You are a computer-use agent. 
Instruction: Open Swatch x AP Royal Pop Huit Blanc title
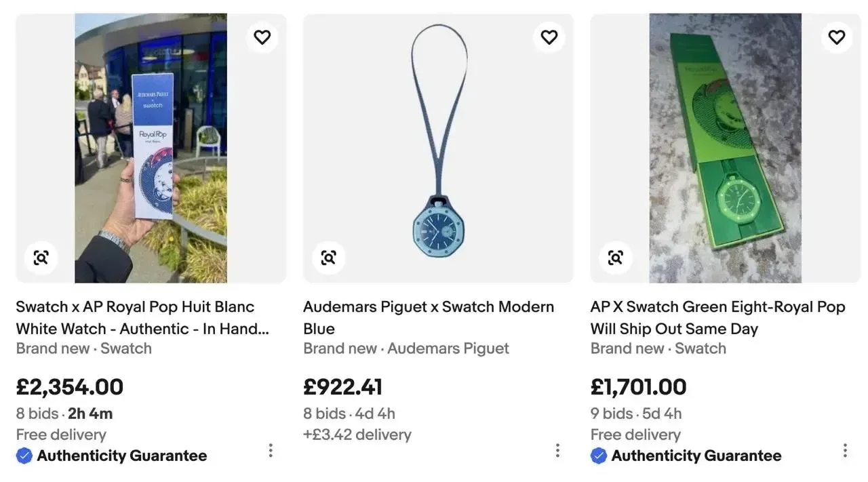(142, 318)
